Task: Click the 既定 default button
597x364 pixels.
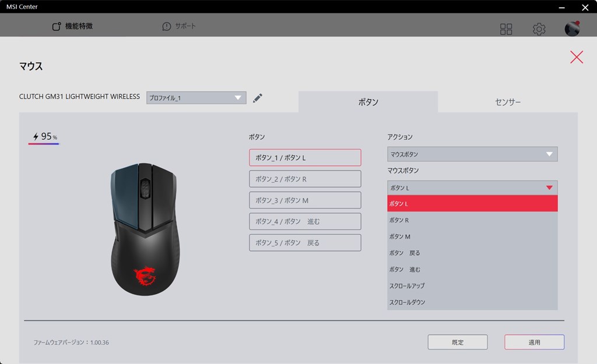Action: 458,342
